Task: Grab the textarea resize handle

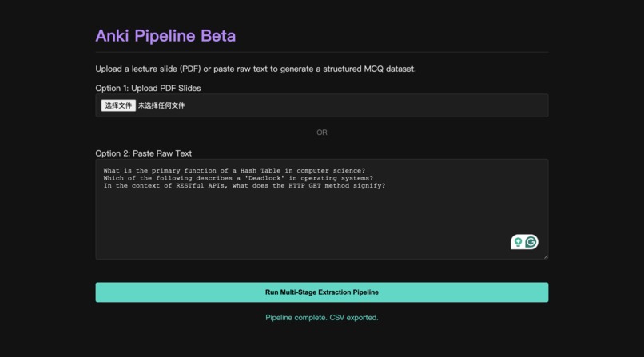Action: point(546,256)
